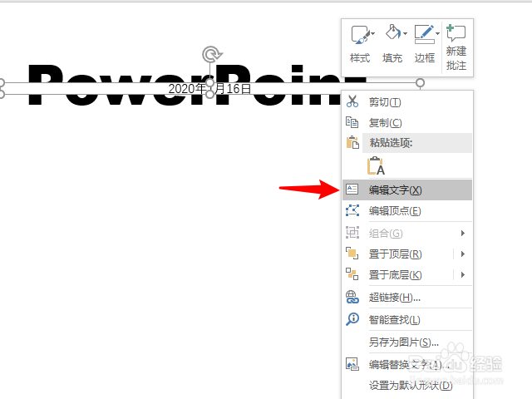Click the 2020年 月16日 date text
Viewport: 532px width, 399px height.
point(209,89)
